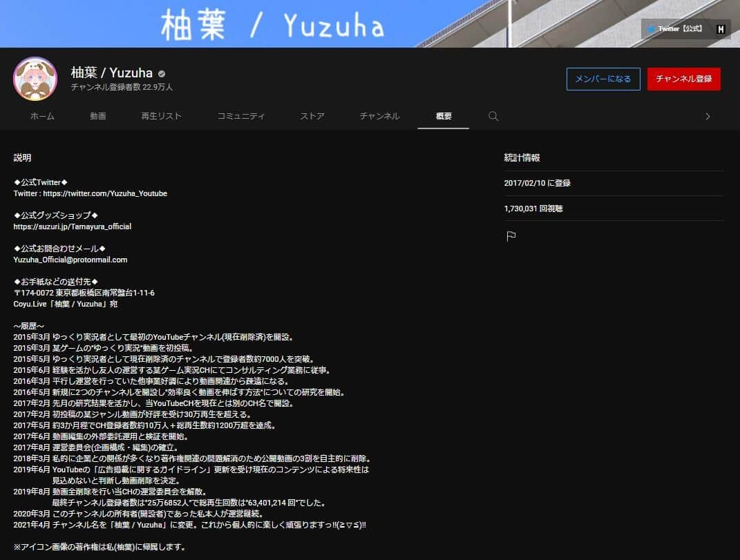This screenshot has width=740, height=560.
Task: Click the Twitter bird icon in banner
Action: 650,29
